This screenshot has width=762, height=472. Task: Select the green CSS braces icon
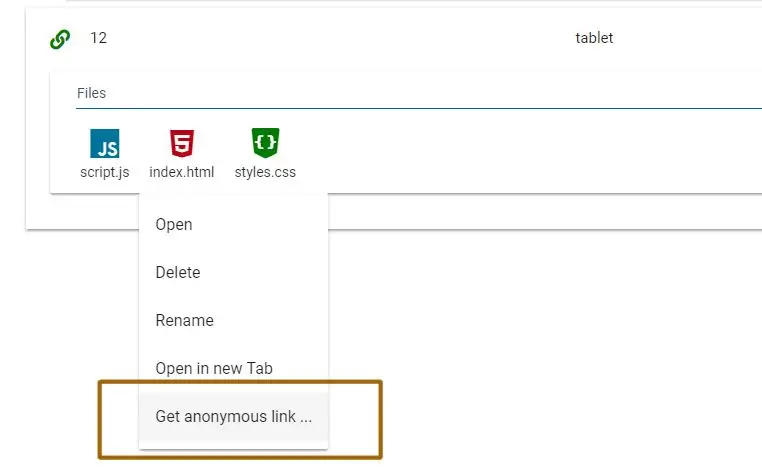click(x=265, y=143)
